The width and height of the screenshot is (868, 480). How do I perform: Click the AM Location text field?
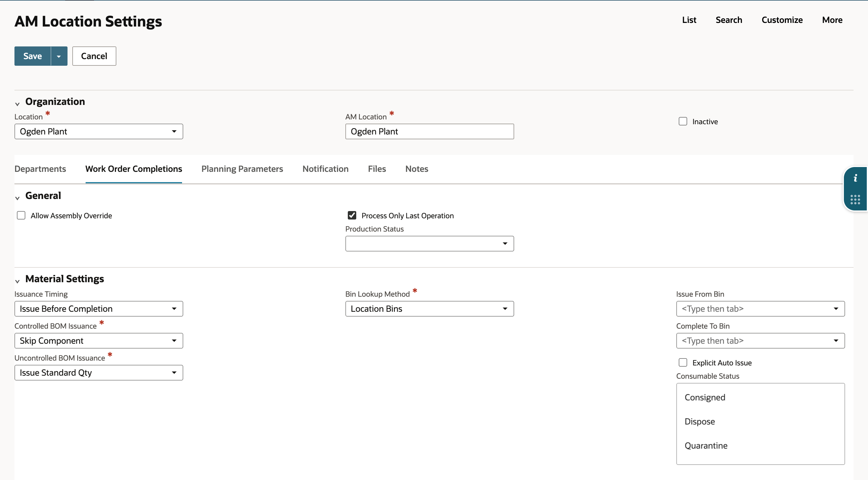(x=429, y=131)
